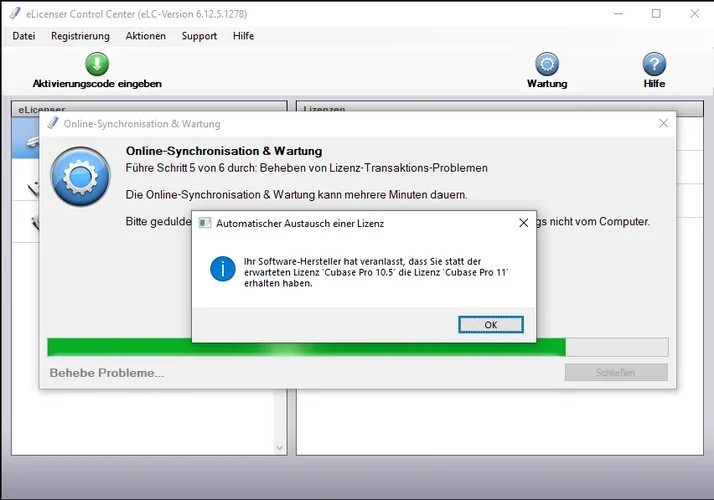
Task: Open the Datei menu
Action: pos(24,36)
